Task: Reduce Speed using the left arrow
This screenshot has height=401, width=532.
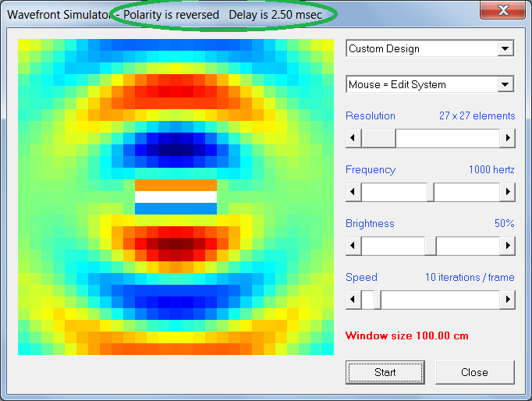Action: pos(353,300)
